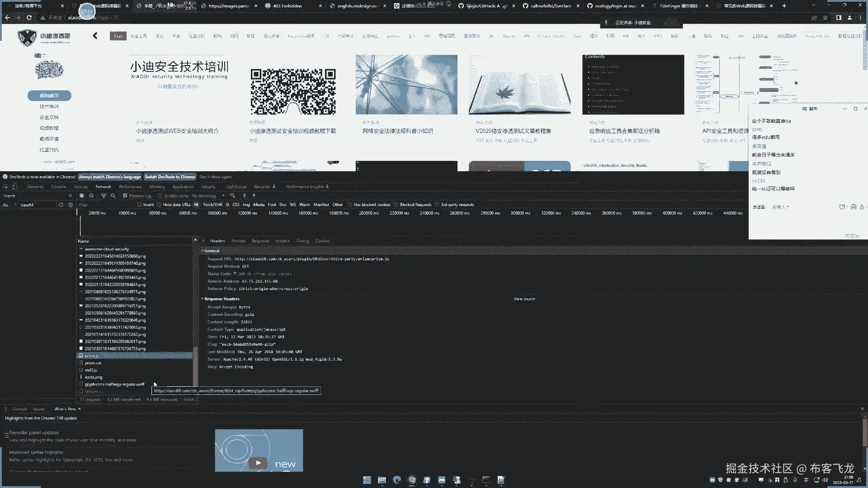Click the record network log icon
This screenshot has width=868, height=488.
point(82,196)
